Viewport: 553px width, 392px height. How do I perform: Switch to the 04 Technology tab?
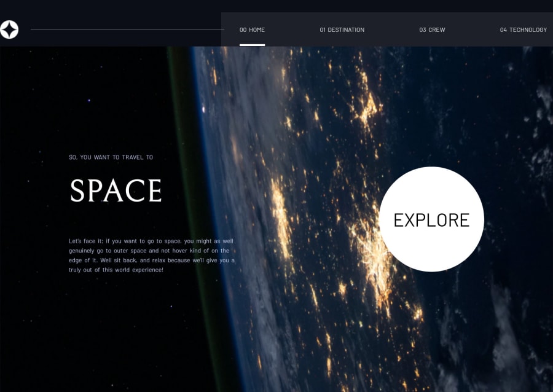[x=524, y=30]
